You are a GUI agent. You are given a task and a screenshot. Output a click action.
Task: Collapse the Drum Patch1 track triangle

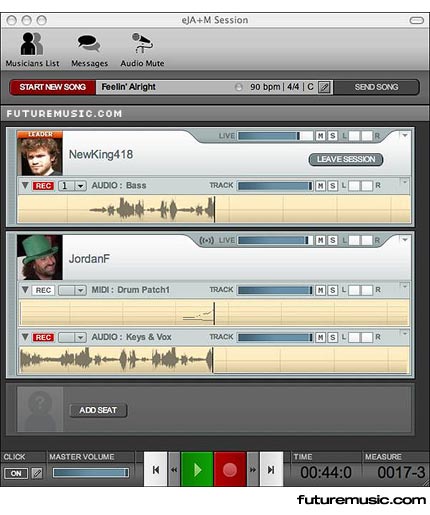[25, 290]
